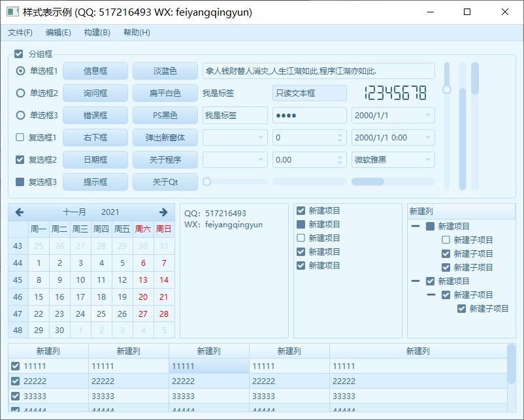Click the calendar next month arrow
The height and width of the screenshot is (420, 524).
163,212
